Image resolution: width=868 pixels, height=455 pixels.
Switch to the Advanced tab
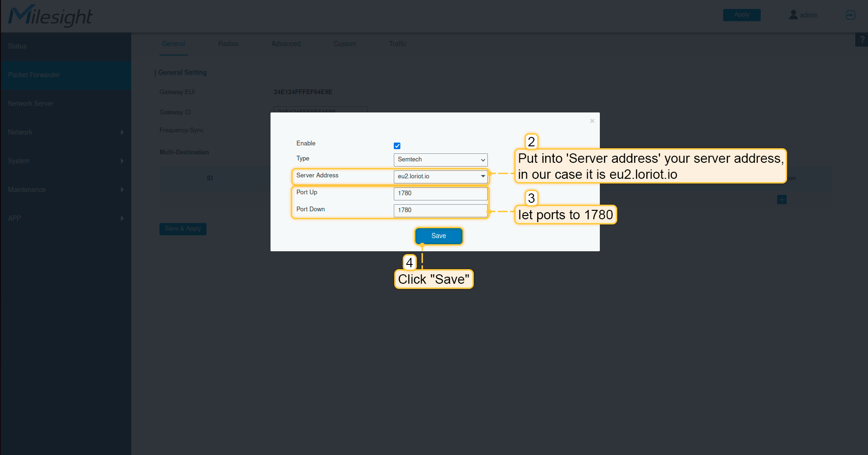click(286, 44)
